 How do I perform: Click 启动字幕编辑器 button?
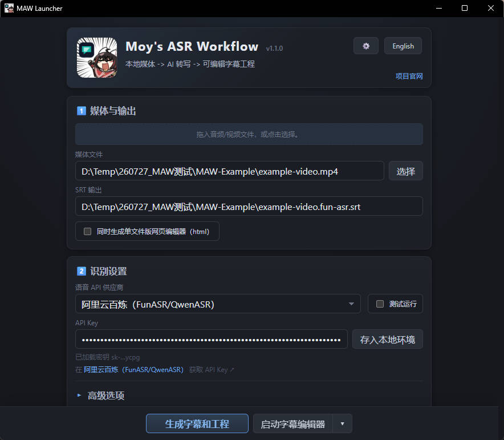pos(292,424)
